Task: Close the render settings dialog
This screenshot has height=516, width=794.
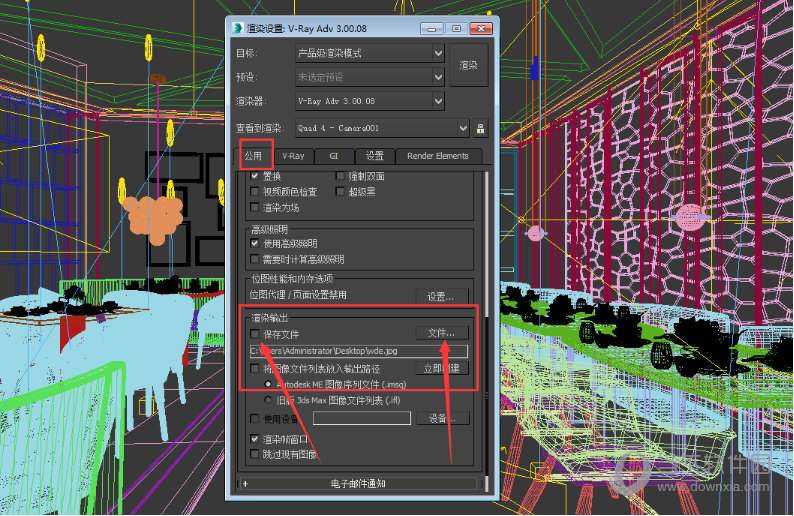Action: coord(481,29)
